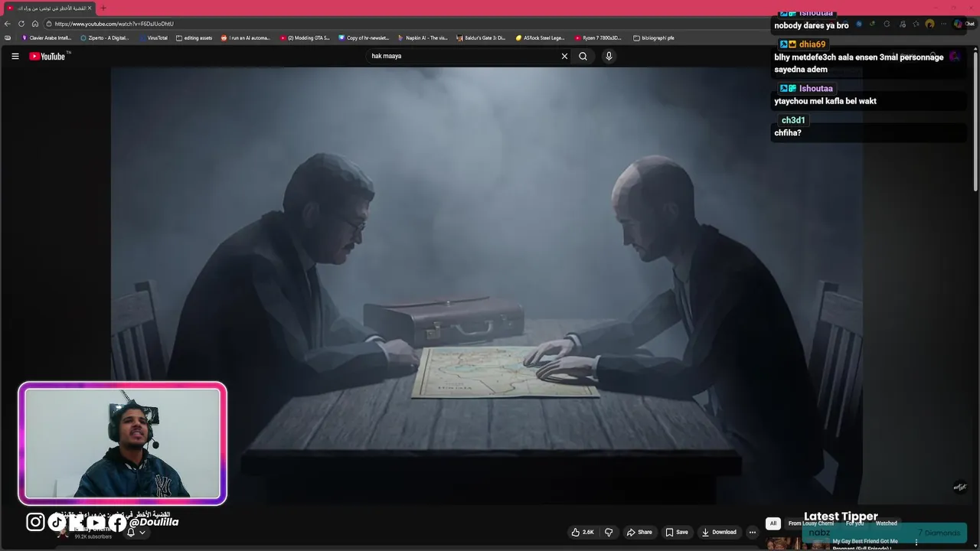Select the Watched chip
980x551 pixels.
[886, 523]
